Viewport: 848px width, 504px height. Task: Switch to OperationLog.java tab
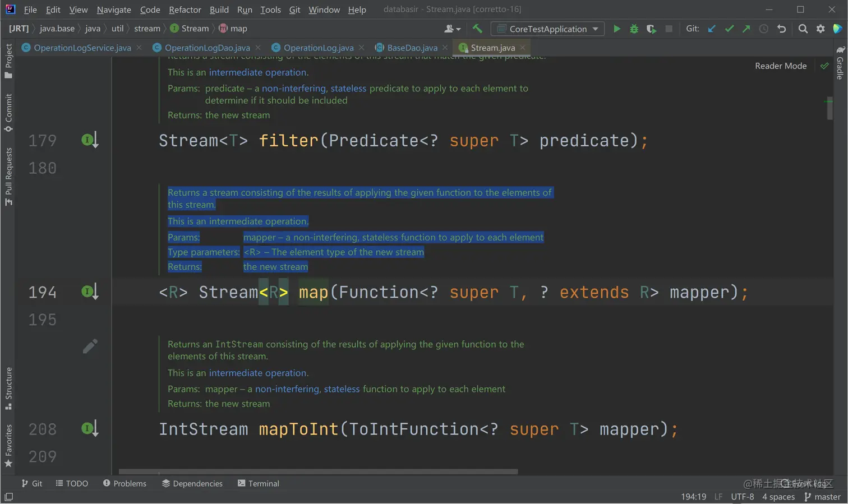[x=318, y=48]
